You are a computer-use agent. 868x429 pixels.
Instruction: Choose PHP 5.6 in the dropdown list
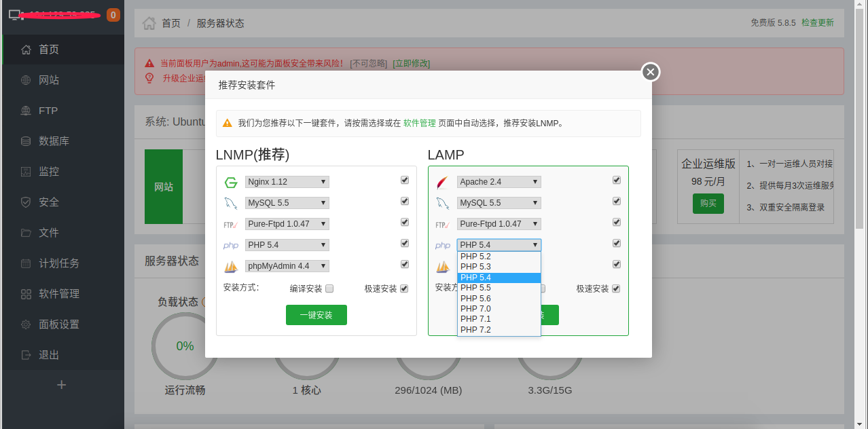point(499,299)
